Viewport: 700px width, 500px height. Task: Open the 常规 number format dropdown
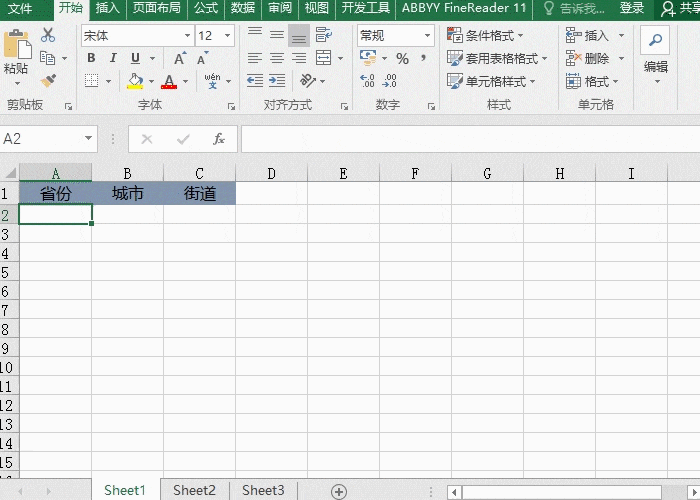(x=427, y=35)
